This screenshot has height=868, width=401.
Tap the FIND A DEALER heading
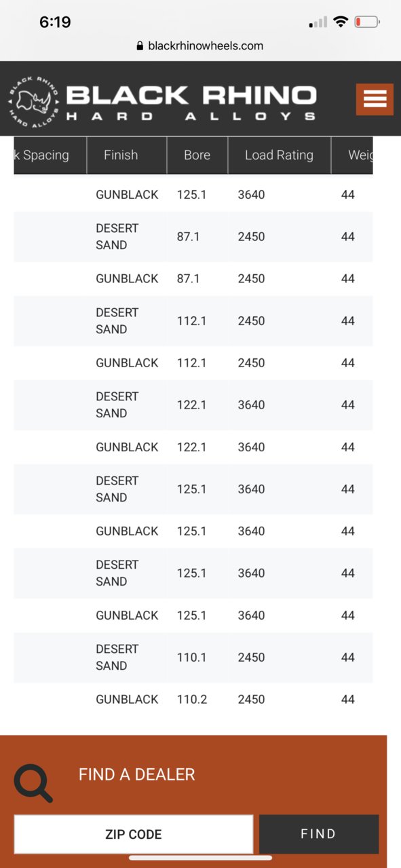coord(136,774)
